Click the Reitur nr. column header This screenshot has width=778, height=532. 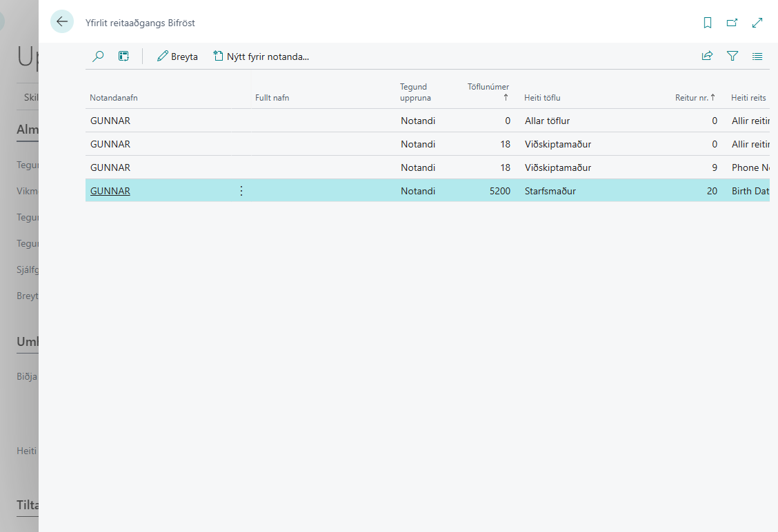(x=695, y=98)
